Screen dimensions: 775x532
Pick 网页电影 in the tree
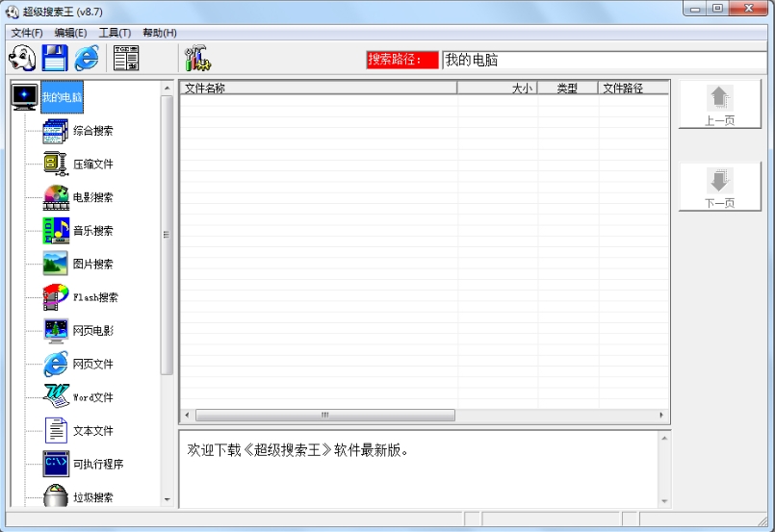click(93, 331)
